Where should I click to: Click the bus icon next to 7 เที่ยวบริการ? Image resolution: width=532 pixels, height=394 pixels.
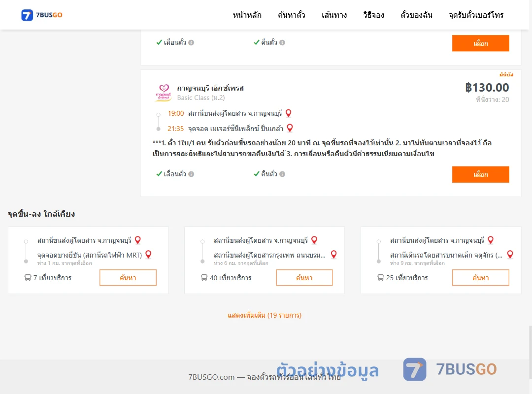(x=28, y=278)
